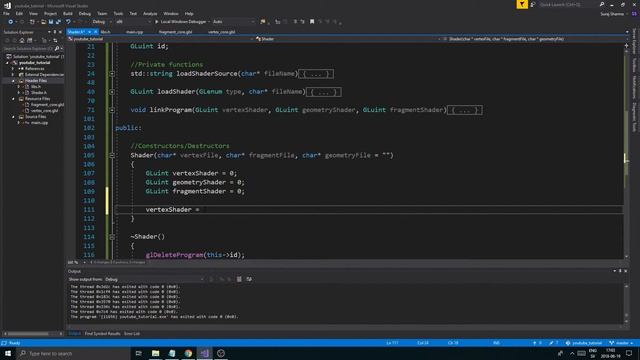Open the Show output from dropdown
This screenshot has width=640, height=360.
(x=154, y=279)
